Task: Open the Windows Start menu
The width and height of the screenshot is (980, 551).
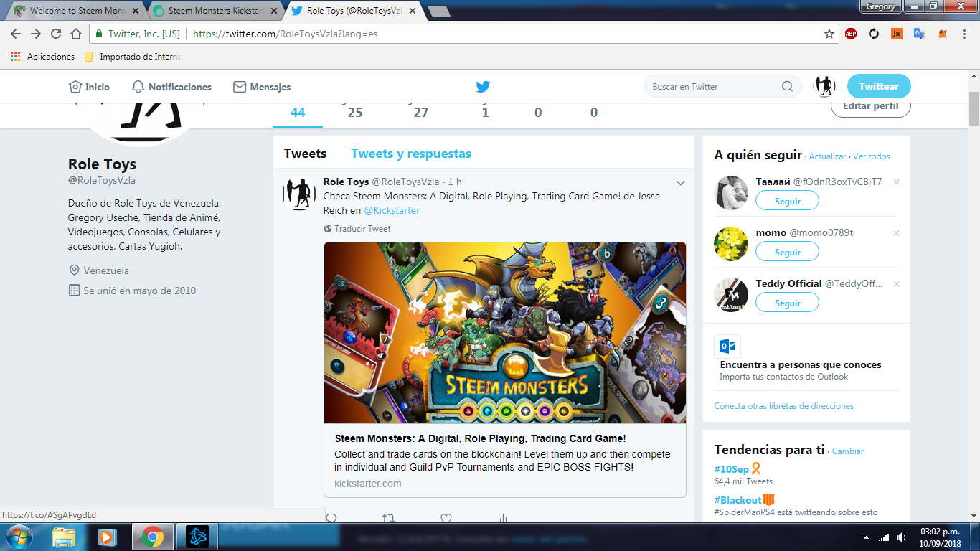Action: tap(18, 537)
